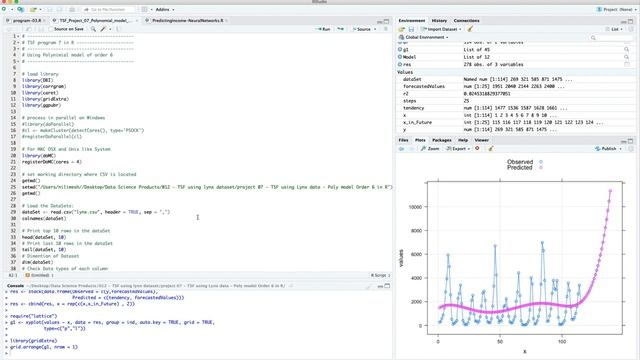
Task: Click the Re-run previous code icon
Action: [x=340, y=29]
